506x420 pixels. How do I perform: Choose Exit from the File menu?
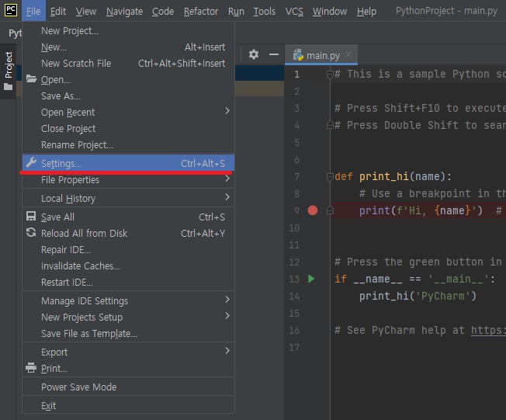point(128,405)
